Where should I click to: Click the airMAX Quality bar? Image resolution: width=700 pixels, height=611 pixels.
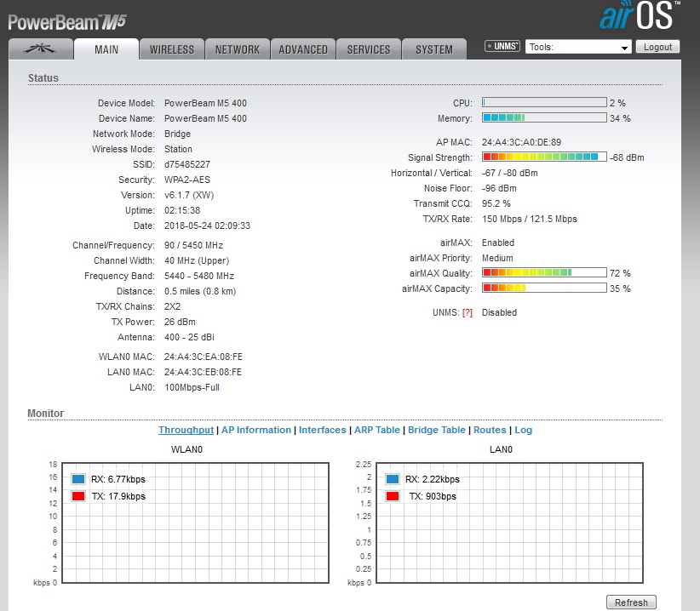tap(544, 272)
